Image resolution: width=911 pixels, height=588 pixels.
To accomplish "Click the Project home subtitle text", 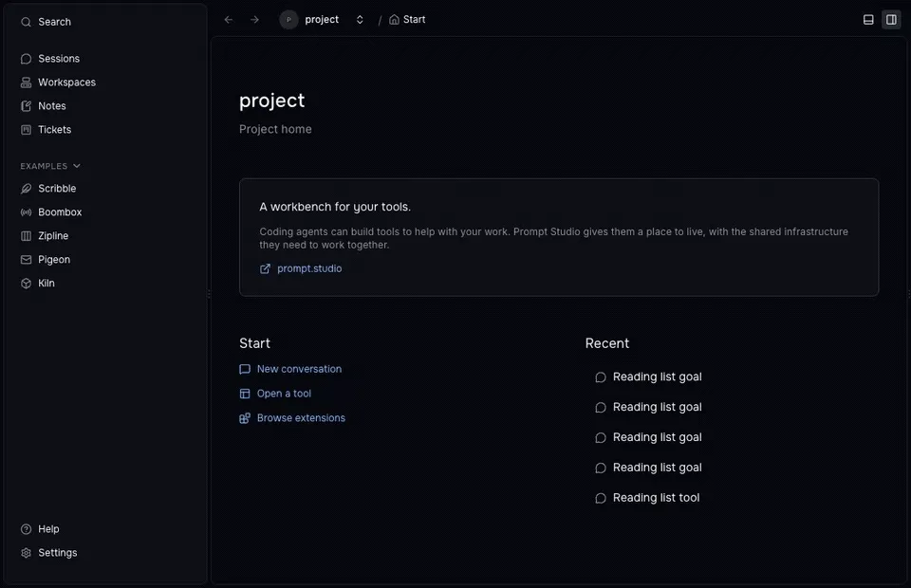I will tap(275, 129).
